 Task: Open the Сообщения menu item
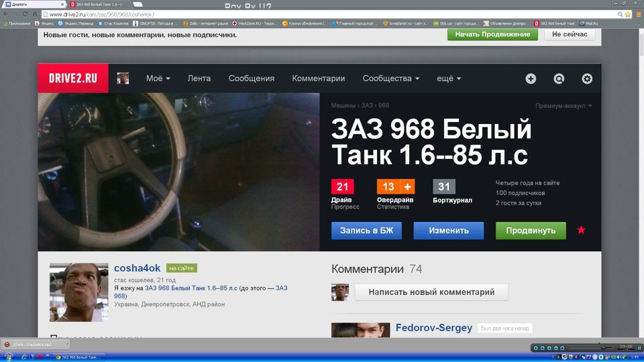[x=252, y=78]
